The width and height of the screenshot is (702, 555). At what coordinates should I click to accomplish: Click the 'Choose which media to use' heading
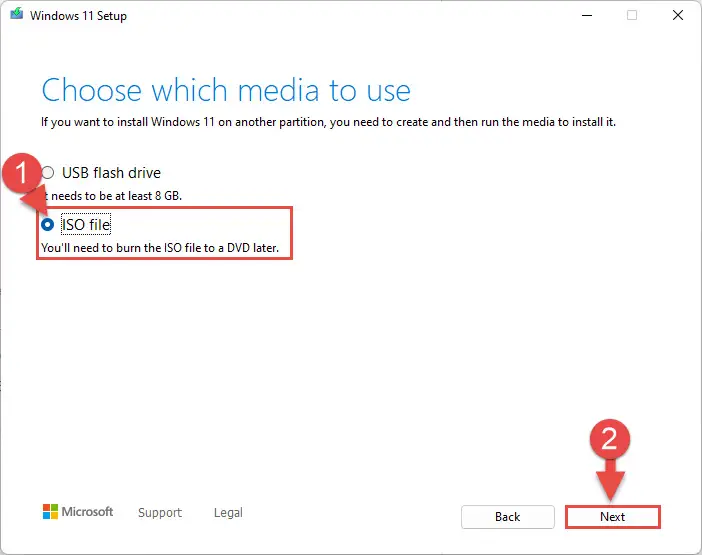pyautogui.click(x=226, y=90)
